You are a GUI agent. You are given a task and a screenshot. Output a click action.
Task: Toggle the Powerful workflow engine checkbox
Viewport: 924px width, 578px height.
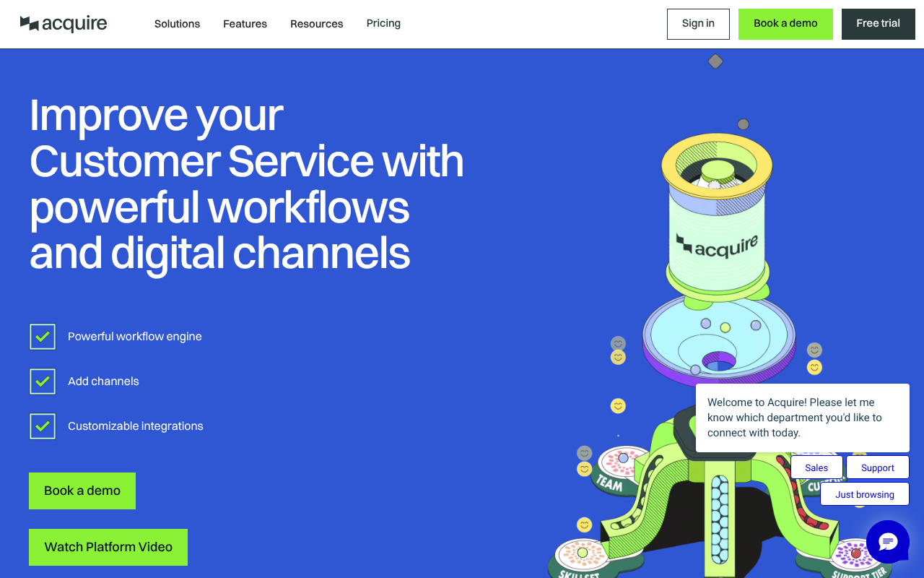point(43,337)
